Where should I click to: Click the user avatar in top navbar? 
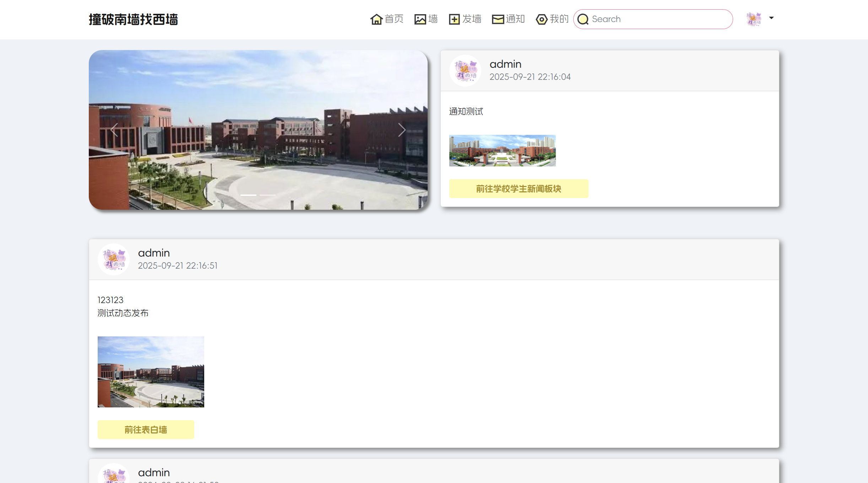[753, 19]
